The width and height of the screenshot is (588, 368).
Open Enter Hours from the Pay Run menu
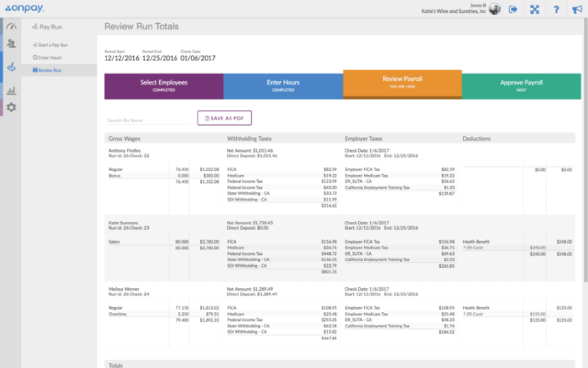point(49,57)
